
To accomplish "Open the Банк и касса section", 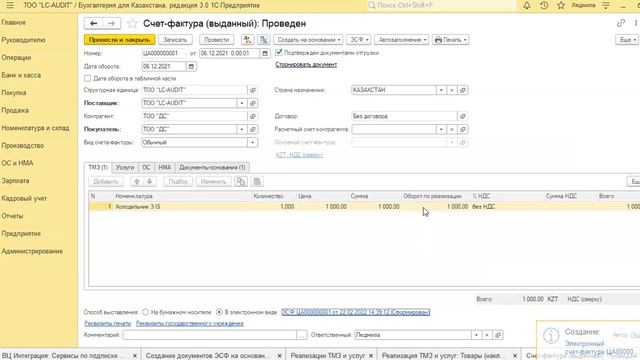I will [x=21, y=75].
